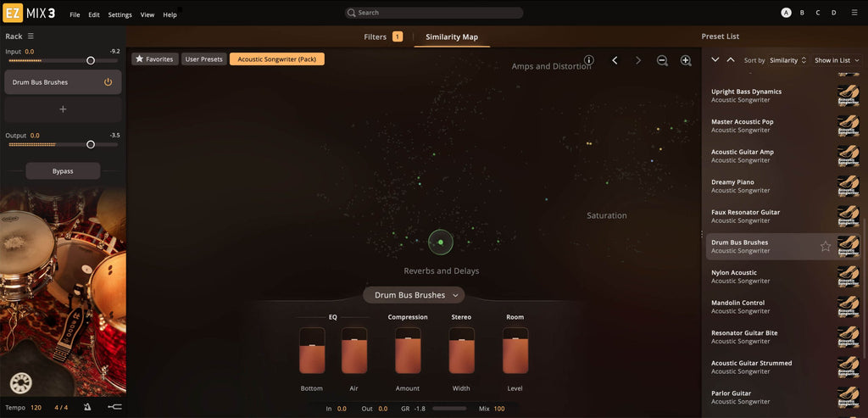The width and height of the screenshot is (868, 418).
Task: Open the Similarity Map info icon
Action: tap(589, 60)
